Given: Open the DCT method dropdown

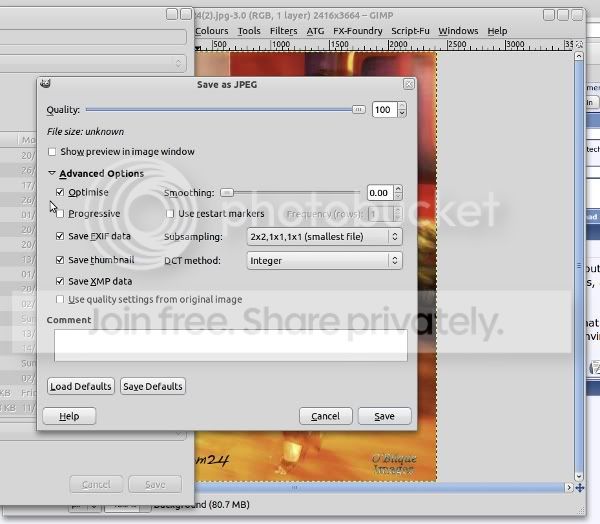Looking at the screenshot, I should point(323,261).
